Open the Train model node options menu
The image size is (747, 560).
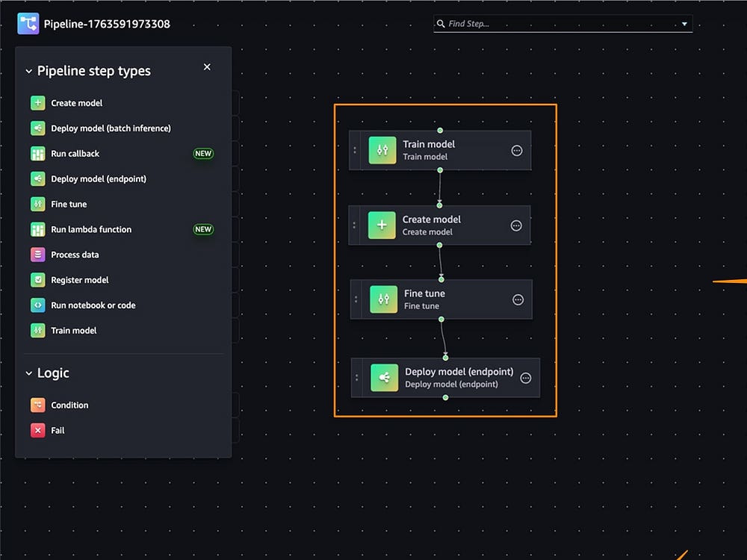[x=516, y=151]
